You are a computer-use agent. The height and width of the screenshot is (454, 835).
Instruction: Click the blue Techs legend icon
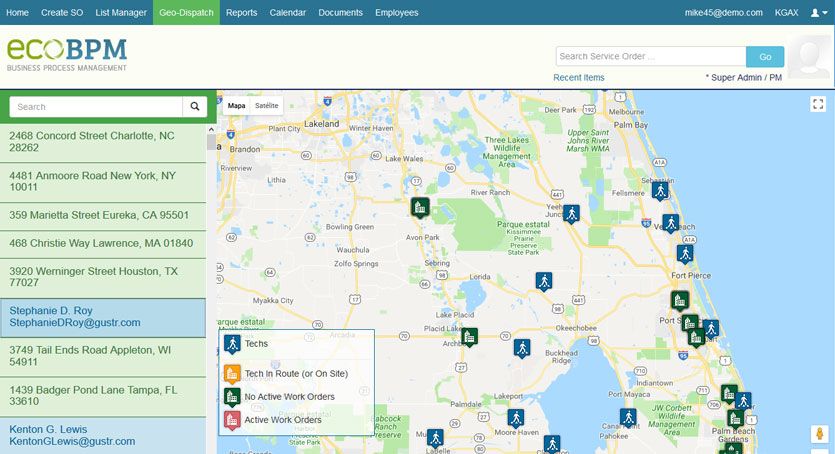[x=232, y=344]
